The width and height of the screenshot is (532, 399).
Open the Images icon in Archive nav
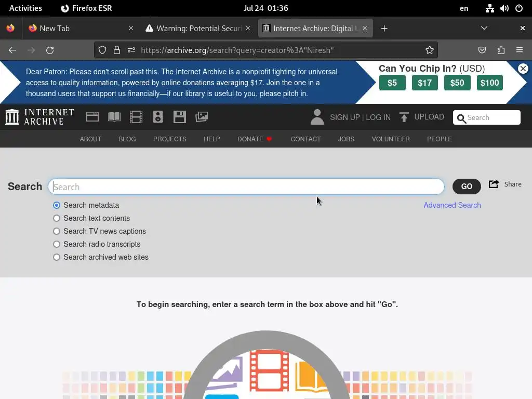pos(202,117)
